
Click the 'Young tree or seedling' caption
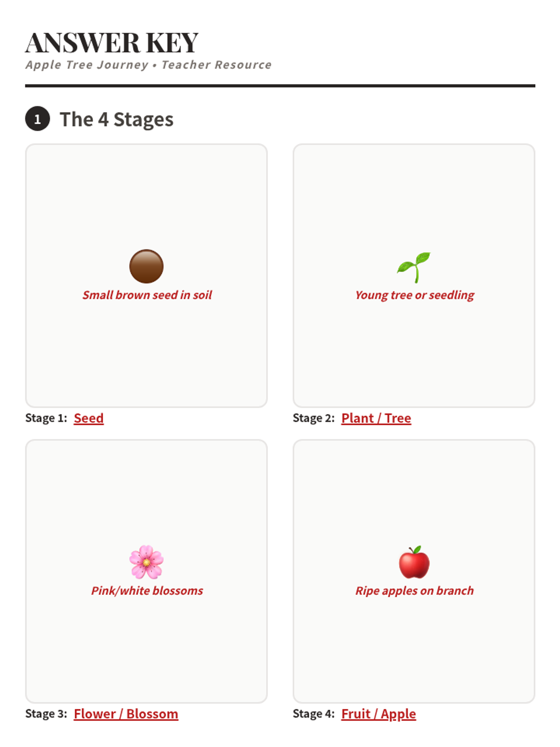(414, 295)
